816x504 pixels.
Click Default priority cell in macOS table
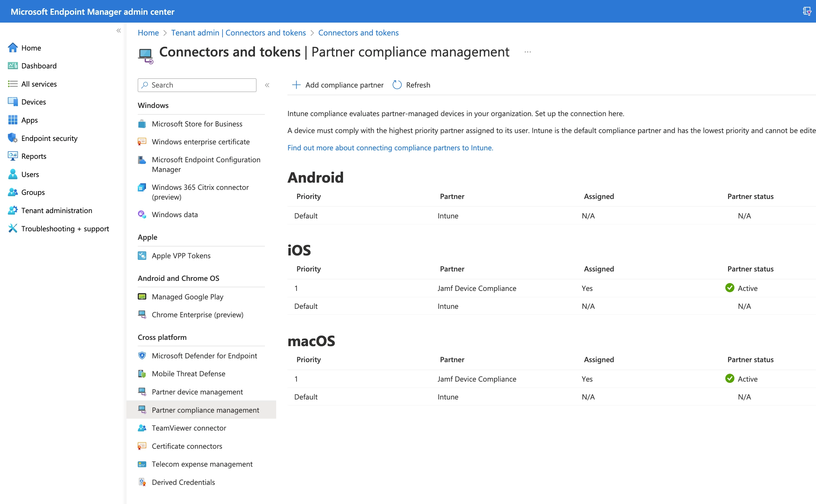coord(306,397)
